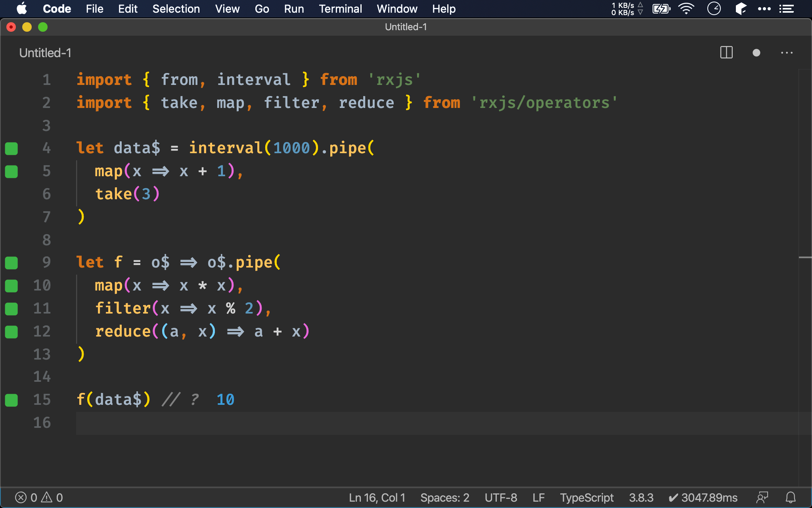This screenshot has height=508, width=812.
Task: Click interval(1000) call on line 4
Action: tap(254, 148)
